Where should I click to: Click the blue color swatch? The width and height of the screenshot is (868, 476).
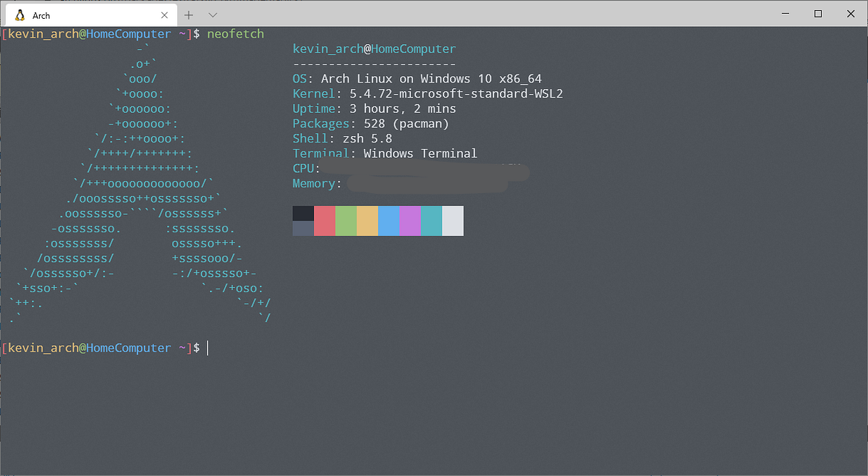pos(388,221)
